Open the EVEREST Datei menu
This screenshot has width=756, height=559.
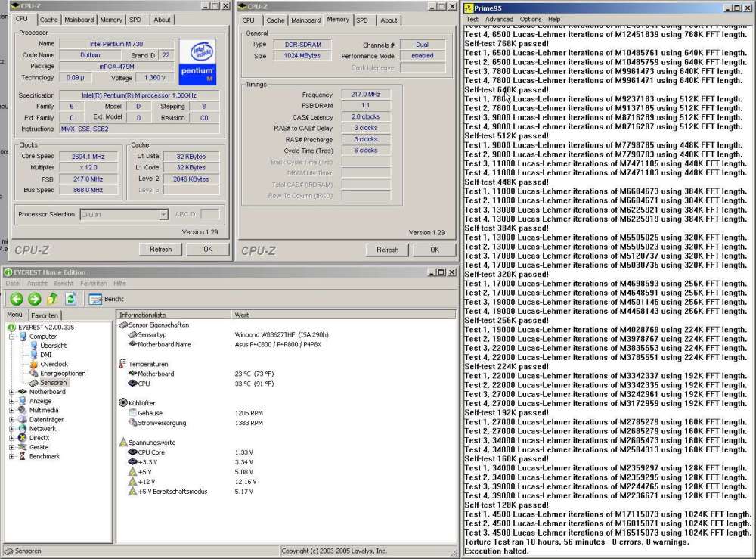[x=13, y=283]
